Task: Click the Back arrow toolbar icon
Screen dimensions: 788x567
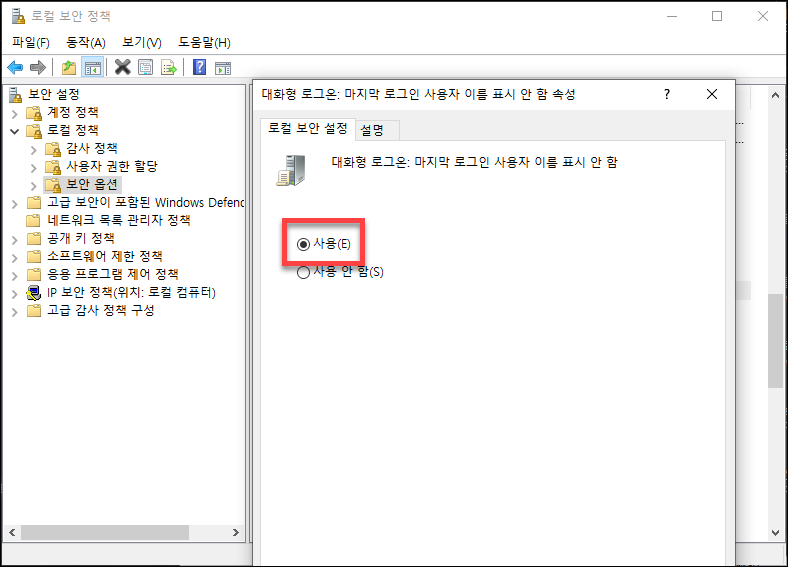Action: 15,67
